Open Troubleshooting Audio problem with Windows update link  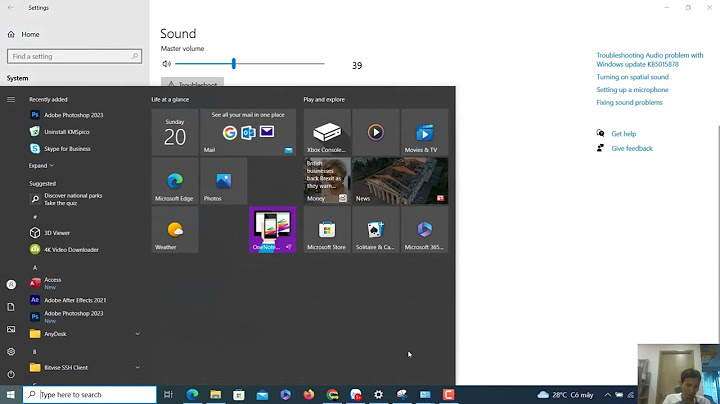click(x=650, y=60)
